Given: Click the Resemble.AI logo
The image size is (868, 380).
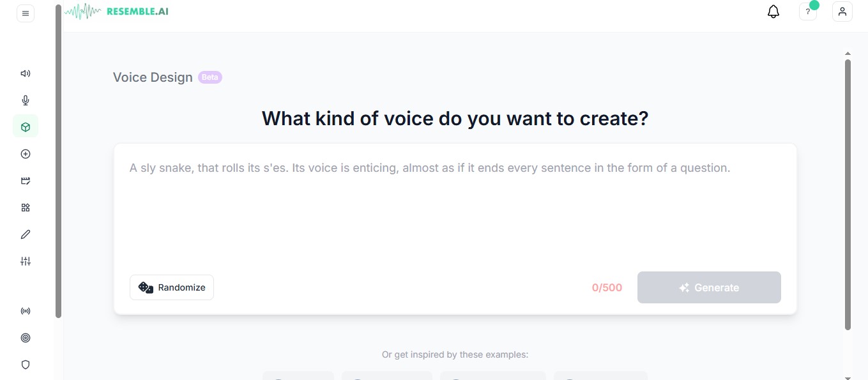Looking at the screenshot, I should pos(116,11).
